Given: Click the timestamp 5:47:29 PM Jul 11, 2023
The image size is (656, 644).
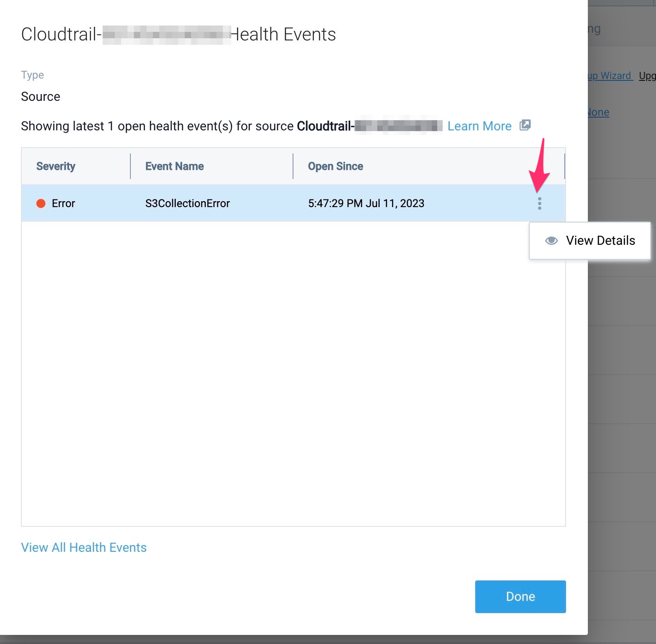Looking at the screenshot, I should [366, 203].
